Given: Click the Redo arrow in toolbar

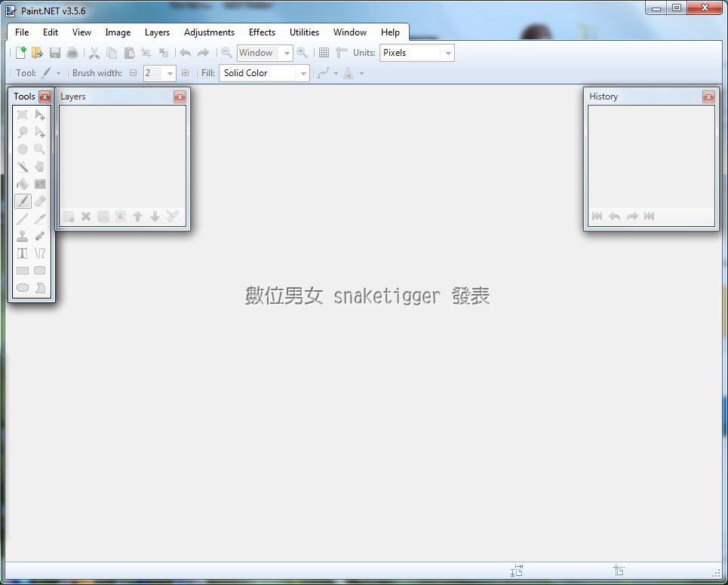Looking at the screenshot, I should coord(203,53).
